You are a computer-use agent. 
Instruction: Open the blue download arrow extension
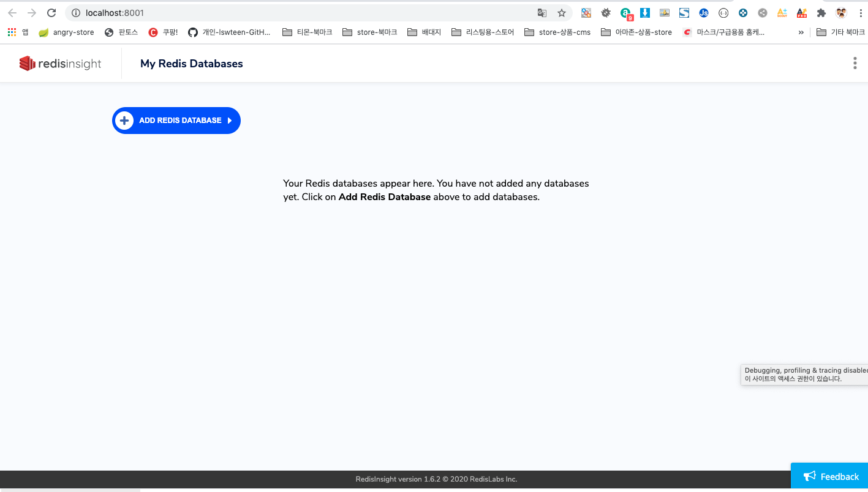click(x=645, y=13)
